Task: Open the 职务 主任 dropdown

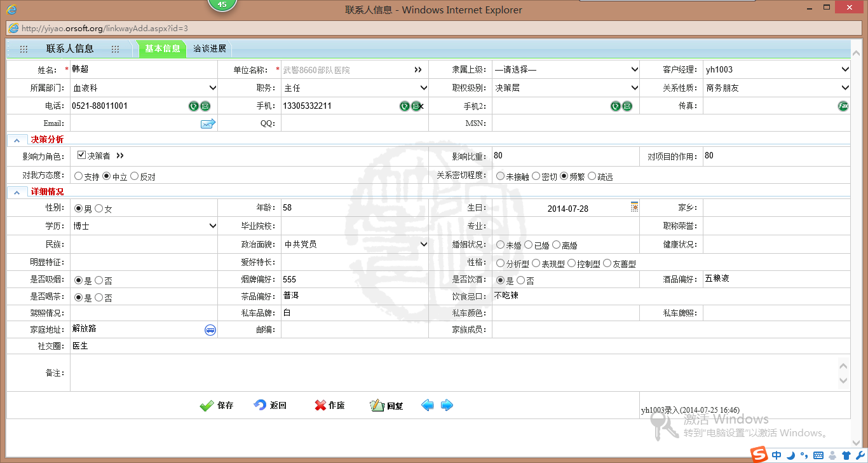Action: point(355,88)
